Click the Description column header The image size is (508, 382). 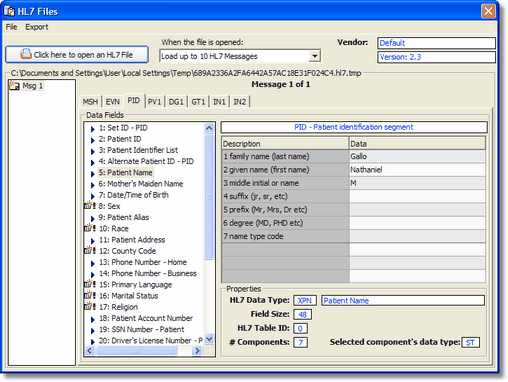click(x=285, y=144)
